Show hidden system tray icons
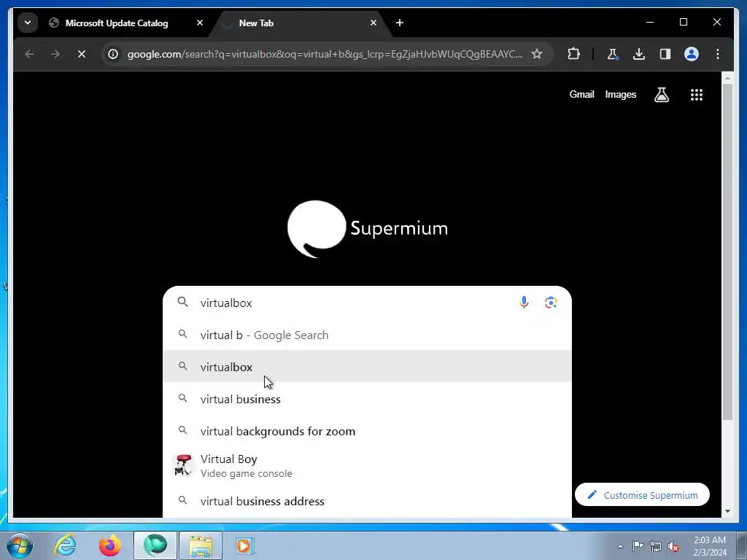747x560 pixels. point(620,546)
